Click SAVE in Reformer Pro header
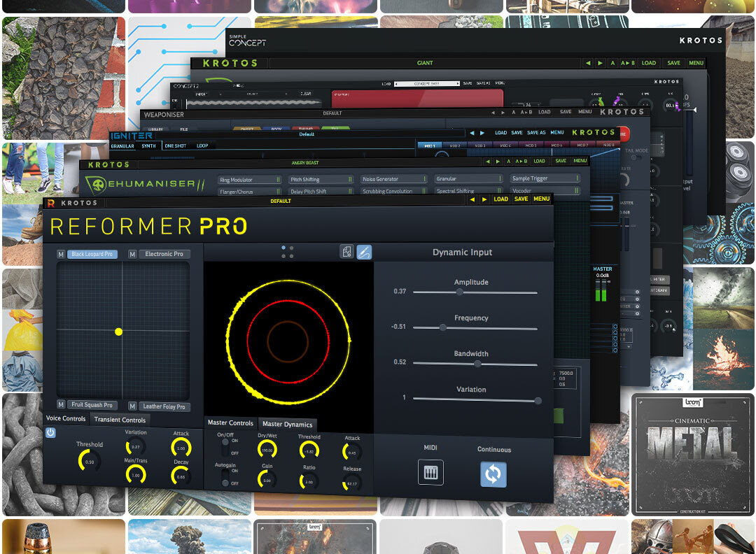Screen dimensions: 756x554 coord(521,199)
